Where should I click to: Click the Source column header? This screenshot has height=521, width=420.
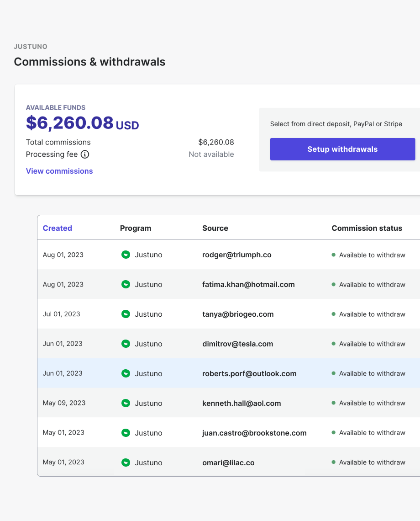click(x=215, y=228)
